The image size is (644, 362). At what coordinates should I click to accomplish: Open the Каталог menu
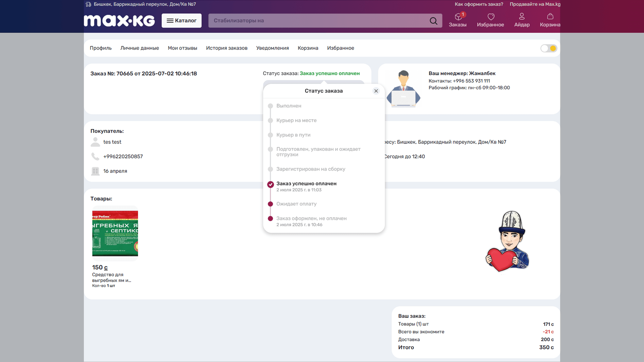(x=181, y=21)
